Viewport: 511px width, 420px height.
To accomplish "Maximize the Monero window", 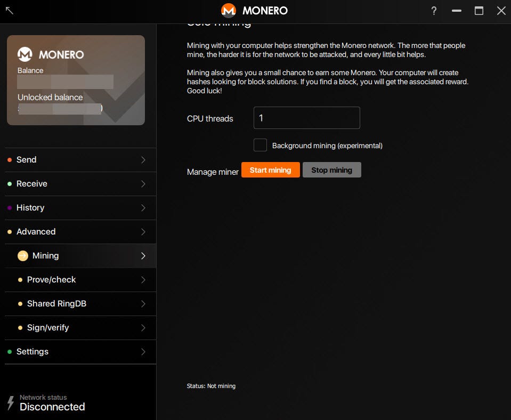I will [x=478, y=11].
